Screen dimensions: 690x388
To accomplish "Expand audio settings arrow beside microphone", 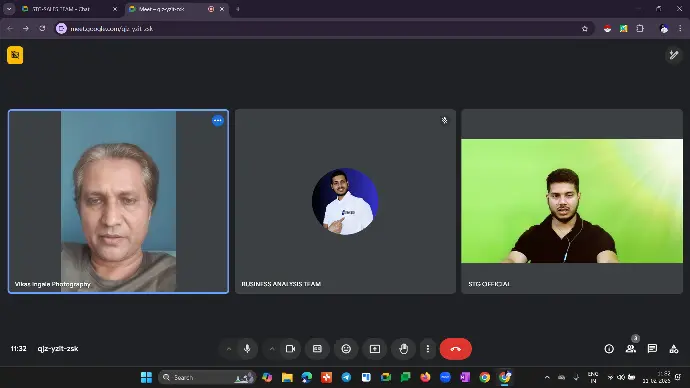I will coord(229,349).
